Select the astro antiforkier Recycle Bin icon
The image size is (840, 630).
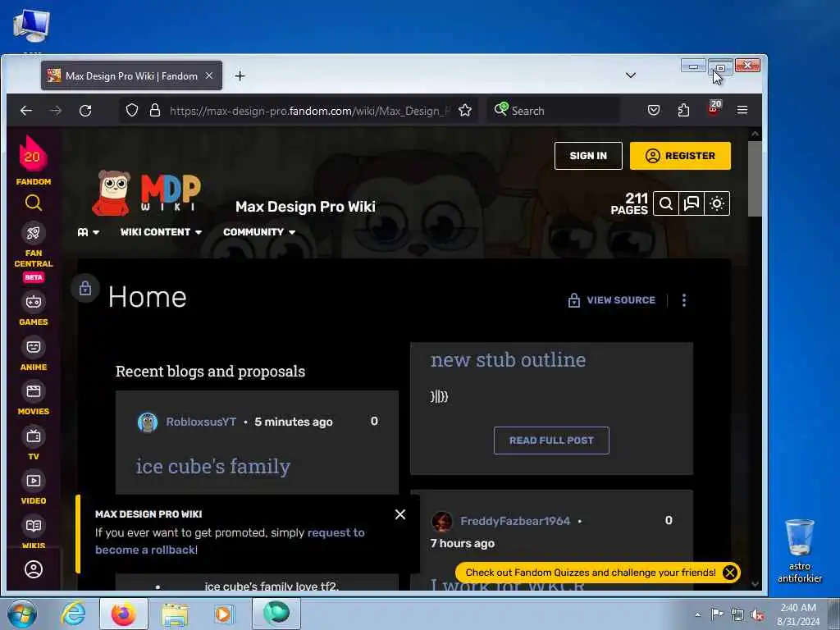coord(799,550)
